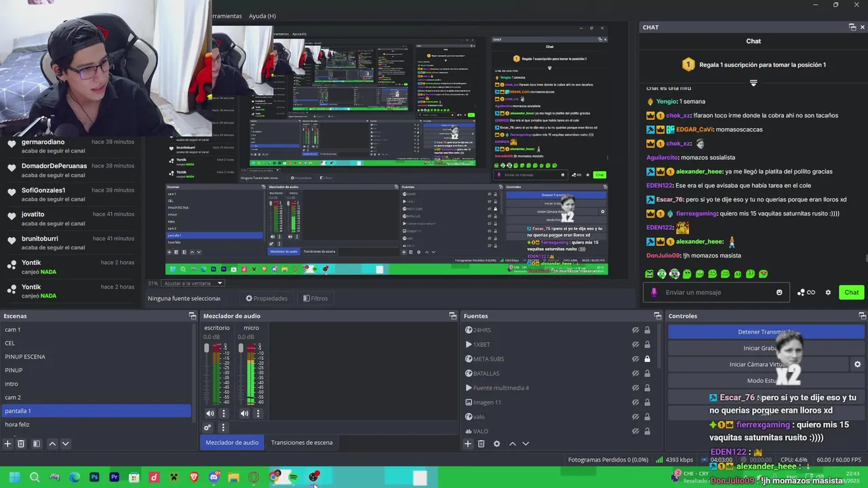Open Photoshop from the taskbar
The height and width of the screenshot is (488, 868).
pos(94,477)
